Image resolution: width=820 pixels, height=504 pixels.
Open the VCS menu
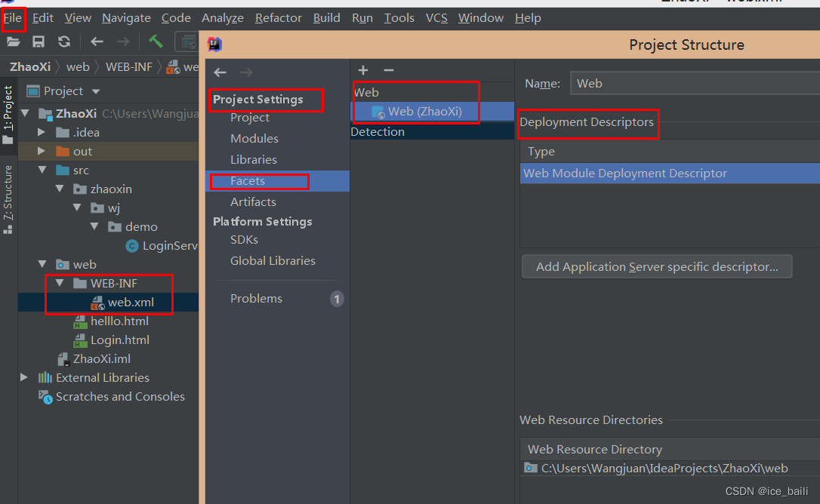[436, 18]
